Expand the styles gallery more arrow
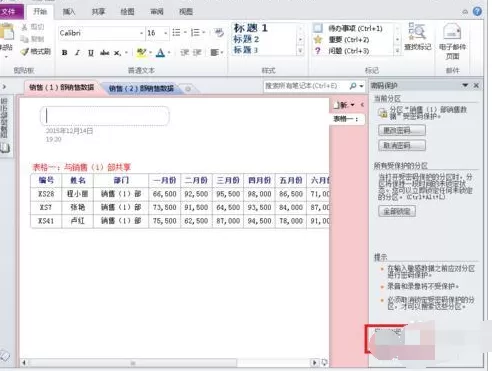492x371 pixels. click(x=300, y=51)
